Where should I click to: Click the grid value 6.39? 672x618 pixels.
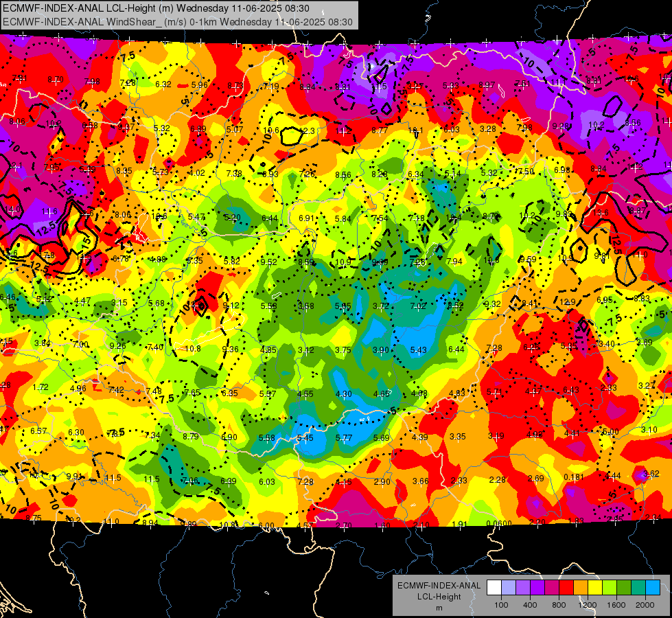(x=228, y=481)
